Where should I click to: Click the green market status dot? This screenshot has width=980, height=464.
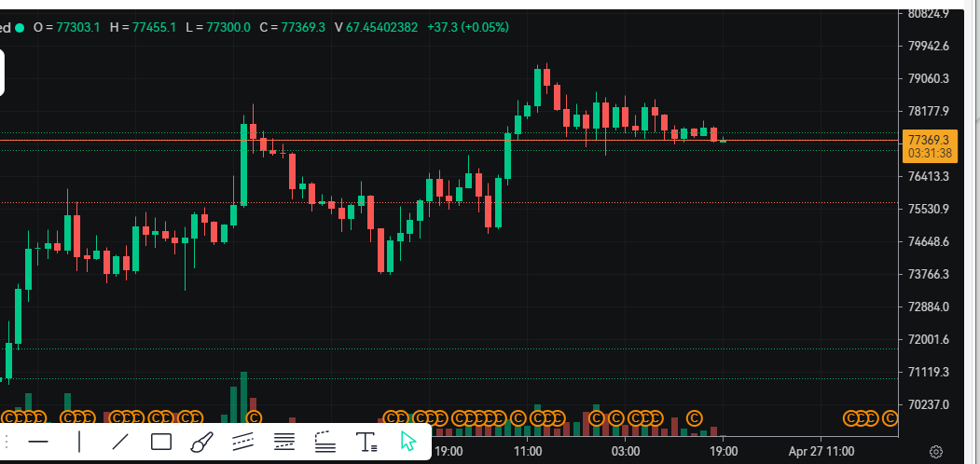coord(19,27)
